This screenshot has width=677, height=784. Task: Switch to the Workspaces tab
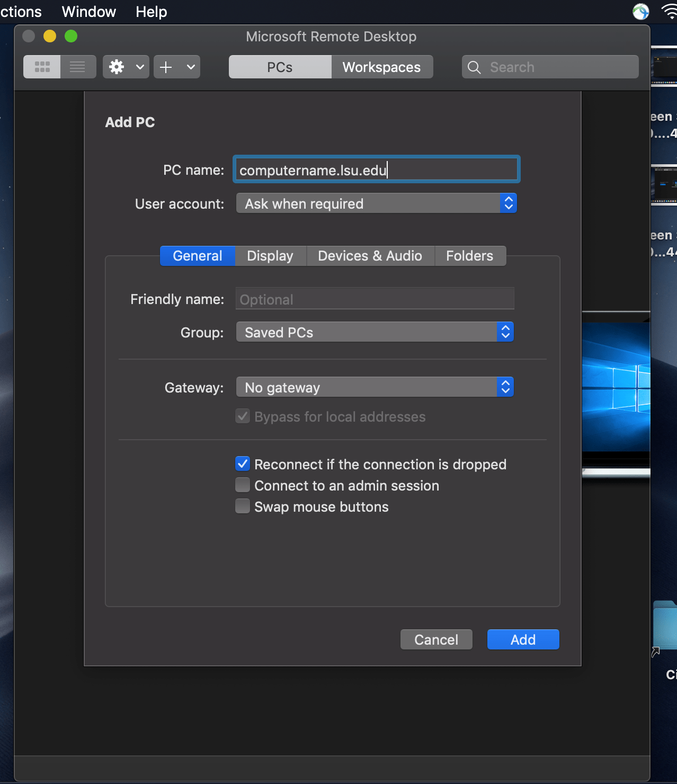pyautogui.click(x=381, y=67)
